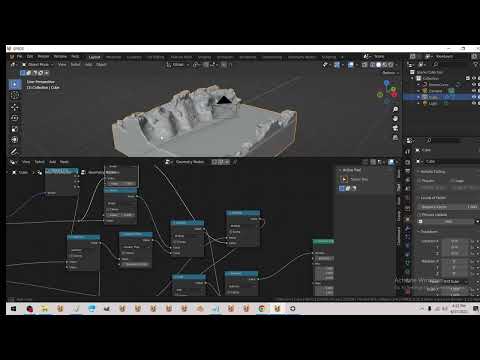Switch viewport shading to Material Preview
The width and height of the screenshot is (480, 360).
pyautogui.click(x=385, y=65)
